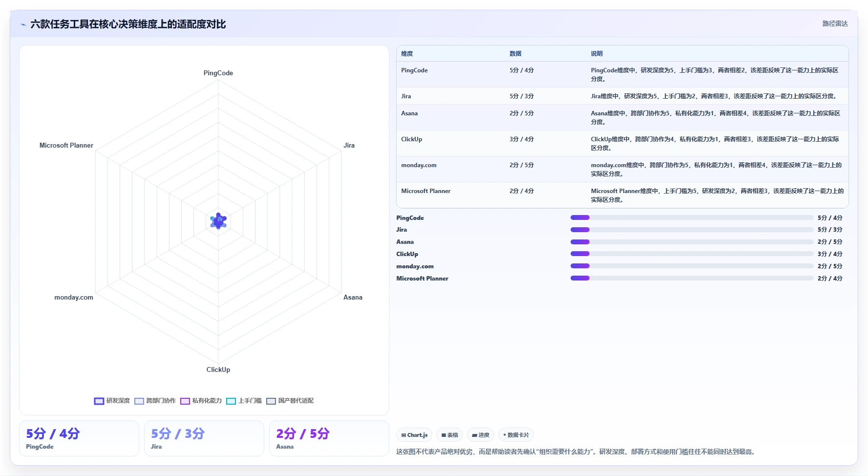This screenshot has height=476, width=868.
Task: Select the 数据卡片 tag chip
Action: tap(516, 435)
